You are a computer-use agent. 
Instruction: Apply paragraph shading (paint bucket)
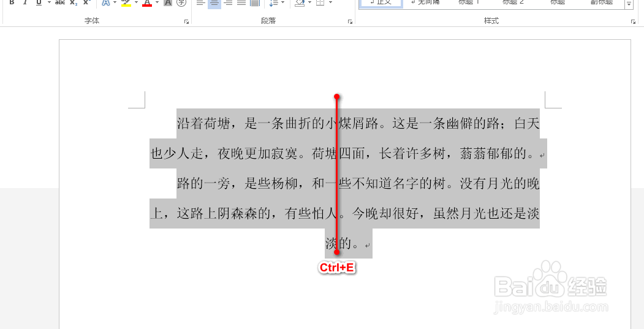click(300, 2)
